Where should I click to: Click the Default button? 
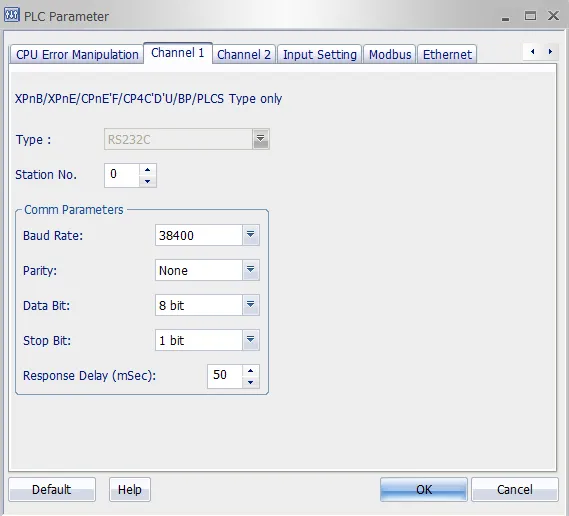click(52, 490)
